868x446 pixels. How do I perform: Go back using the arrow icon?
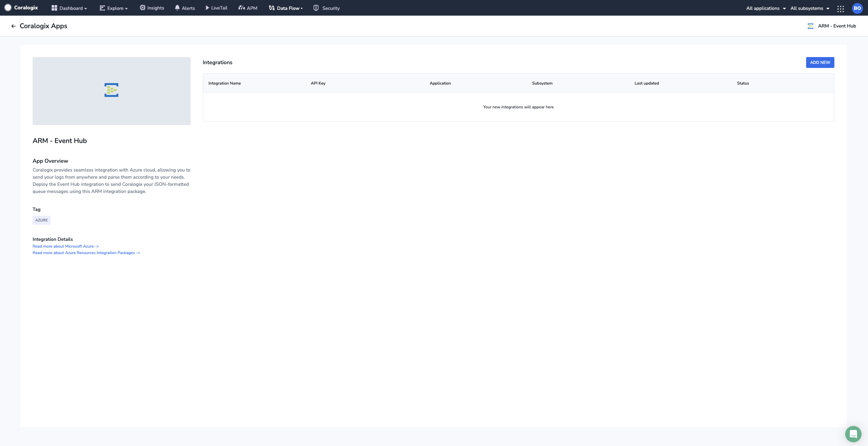pyautogui.click(x=14, y=26)
